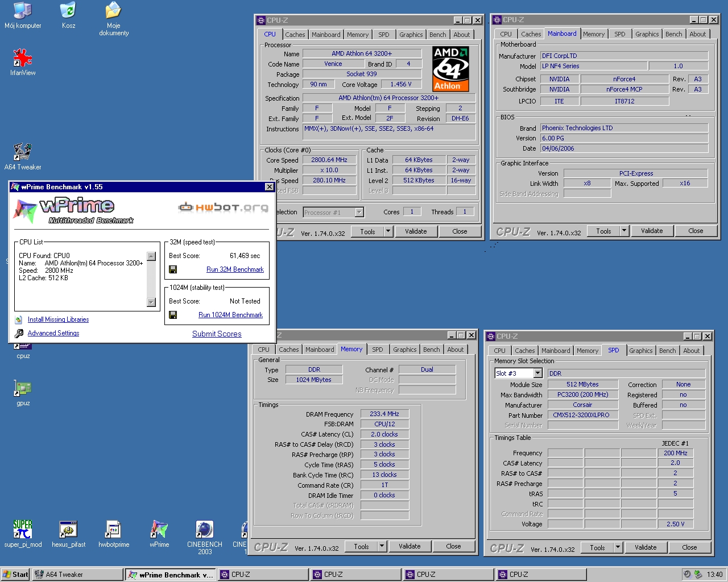Open the Start menu
This screenshot has height=582, width=728.
pyautogui.click(x=15, y=575)
